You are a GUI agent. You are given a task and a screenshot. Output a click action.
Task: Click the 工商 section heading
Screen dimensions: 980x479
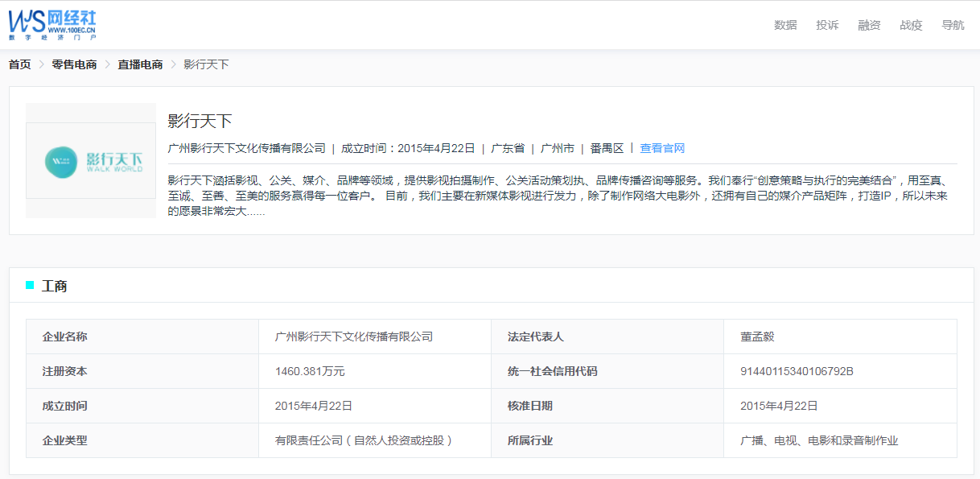[x=54, y=286]
